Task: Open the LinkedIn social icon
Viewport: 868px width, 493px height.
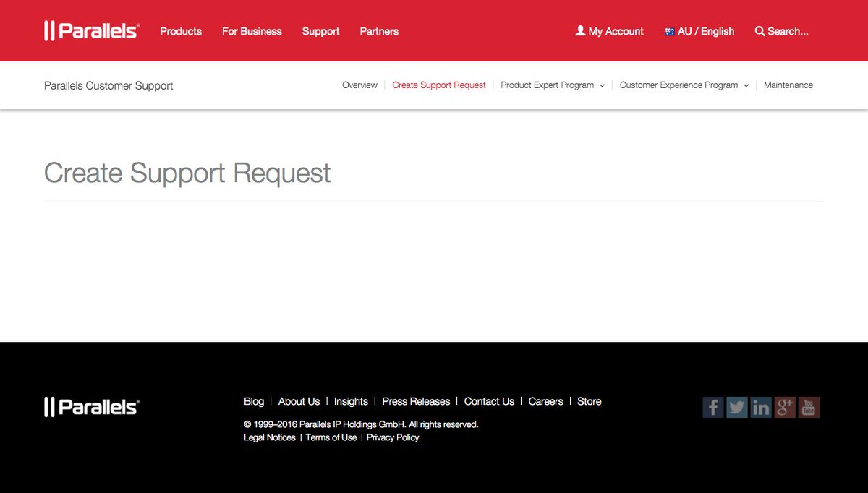Action: tap(761, 407)
